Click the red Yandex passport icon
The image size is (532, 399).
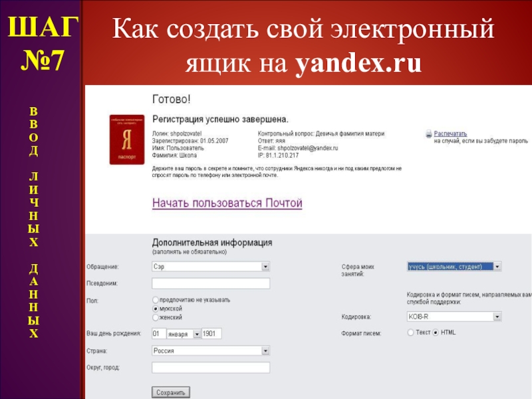tap(127, 140)
